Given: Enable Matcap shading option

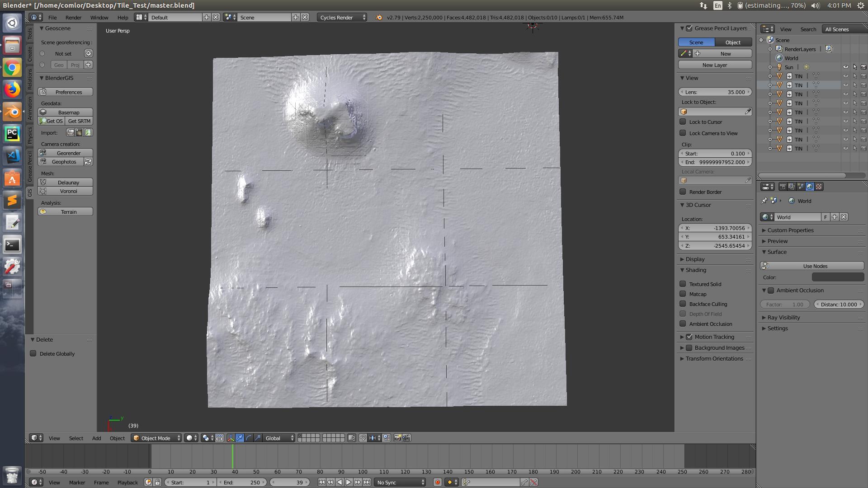Looking at the screenshot, I should point(683,294).
